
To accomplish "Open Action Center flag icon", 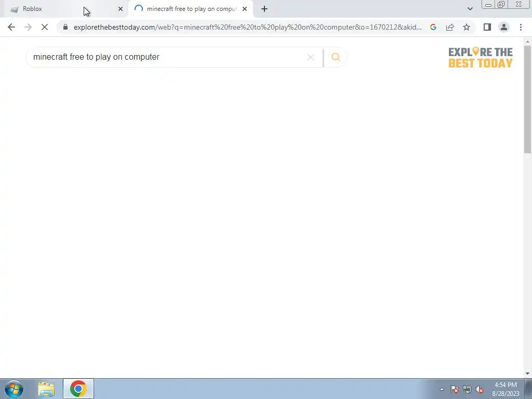I will click(455, 389).
